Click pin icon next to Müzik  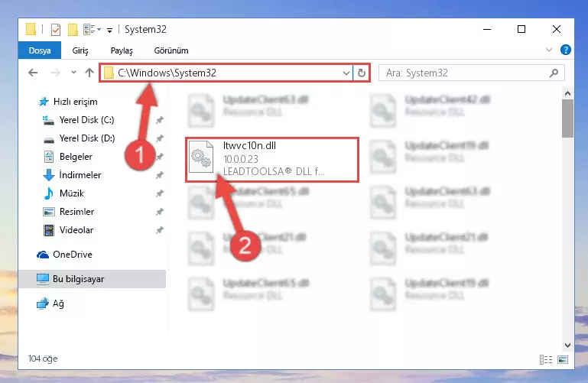(x=159, y=193)
